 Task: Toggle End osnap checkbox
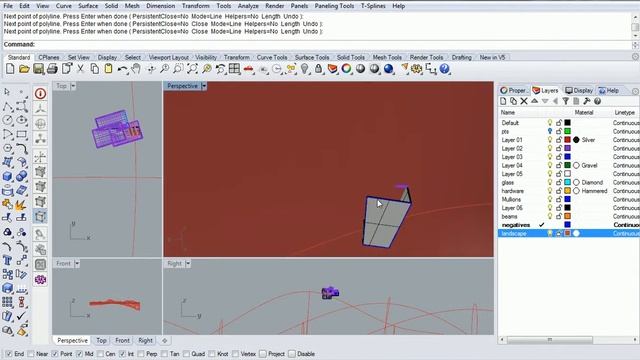[9, 354]
